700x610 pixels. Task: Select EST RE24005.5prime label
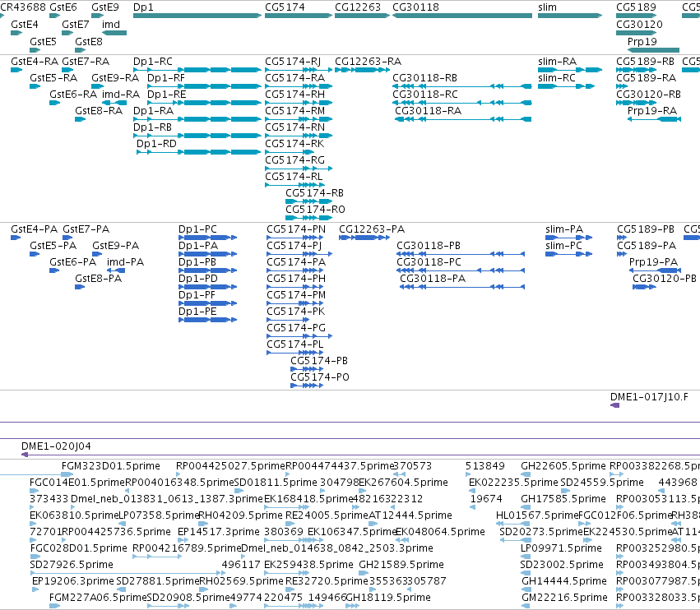[327, 515]
